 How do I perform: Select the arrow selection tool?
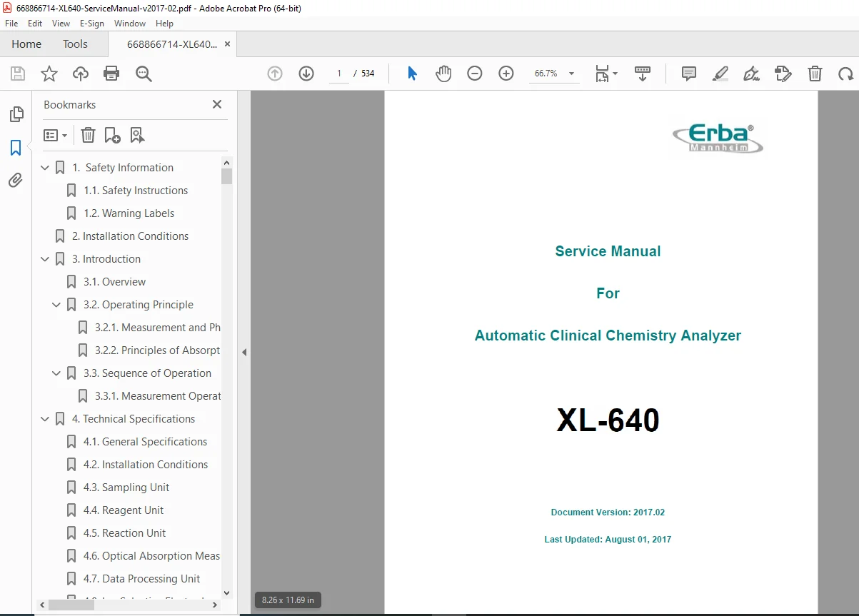coord(412,74)
